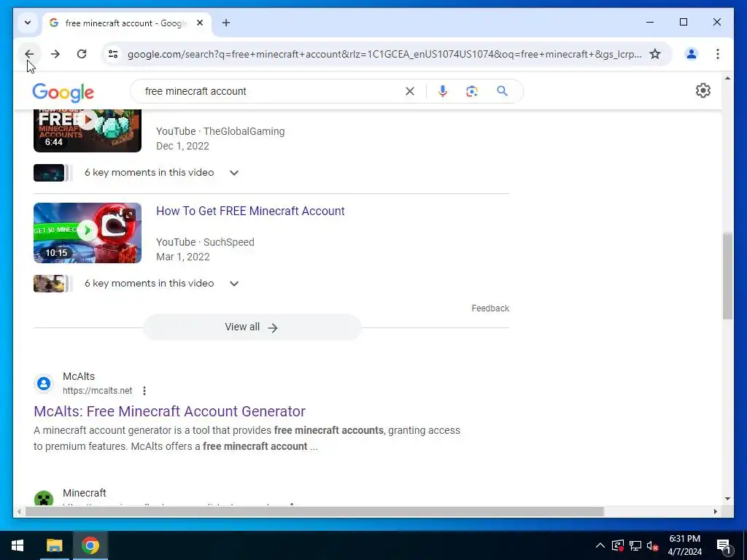Click the Feedback link
The width and height of the screenshot is (747, 560).
490,308
